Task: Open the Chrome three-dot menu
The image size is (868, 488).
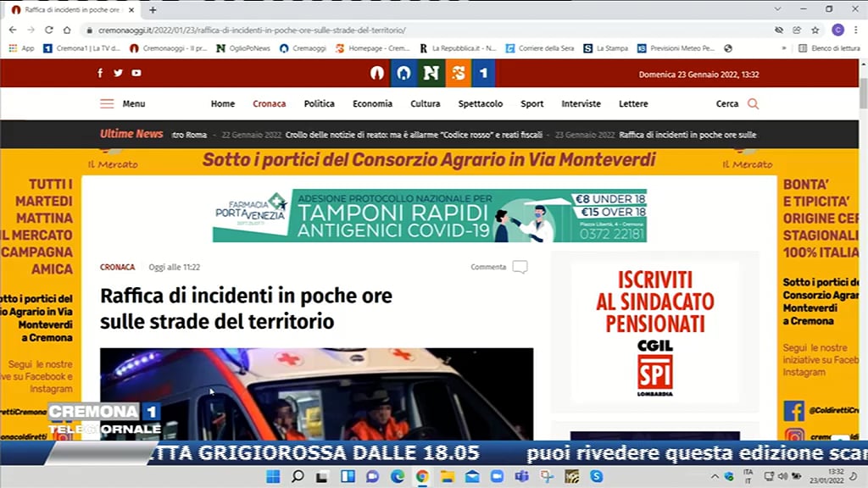Action: [855, 30]
